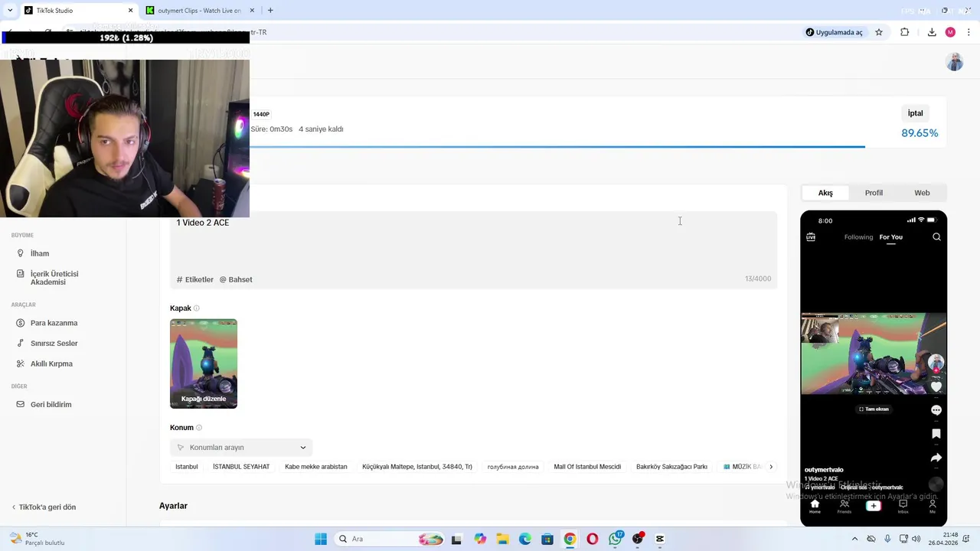
Task: Select the Istanbul location chip
Action: point(186,467)
